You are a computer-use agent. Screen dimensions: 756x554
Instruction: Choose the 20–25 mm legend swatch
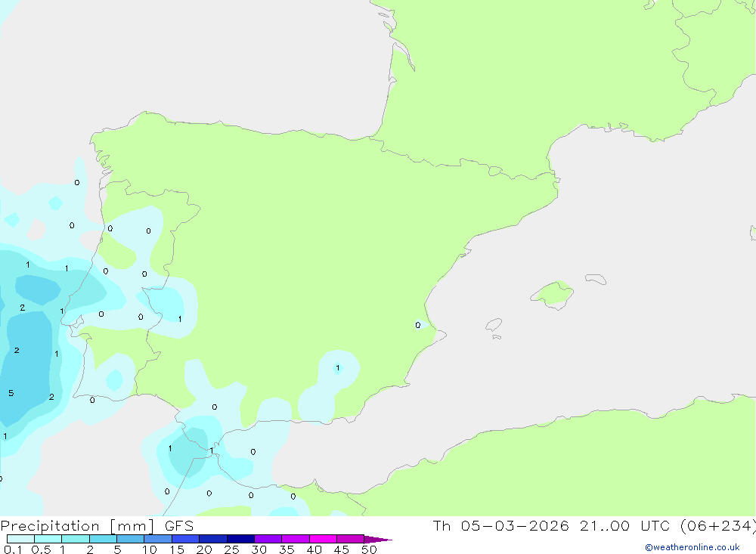(213, 539)
